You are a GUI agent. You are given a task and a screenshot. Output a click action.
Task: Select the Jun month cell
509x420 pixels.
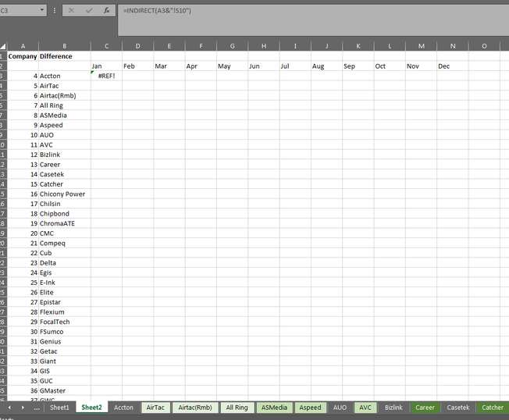(264, 66)
